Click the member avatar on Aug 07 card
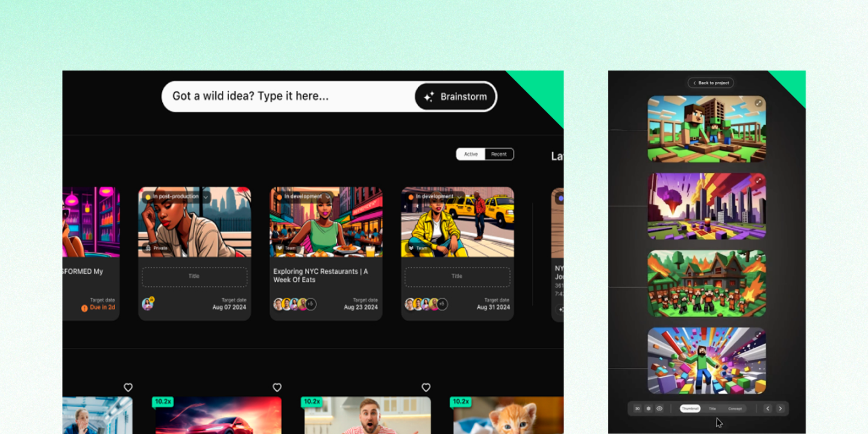The image size is (868, 434). click(x=148, y=304)
